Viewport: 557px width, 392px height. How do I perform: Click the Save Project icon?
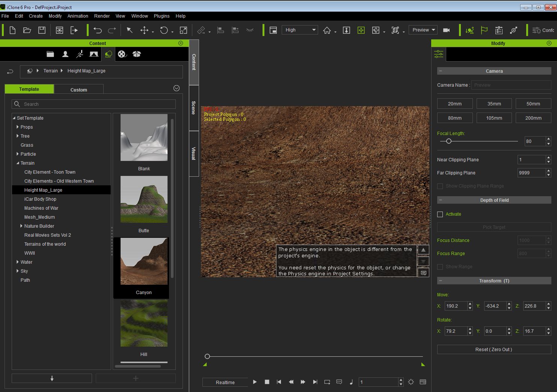(x=42, y=30)
